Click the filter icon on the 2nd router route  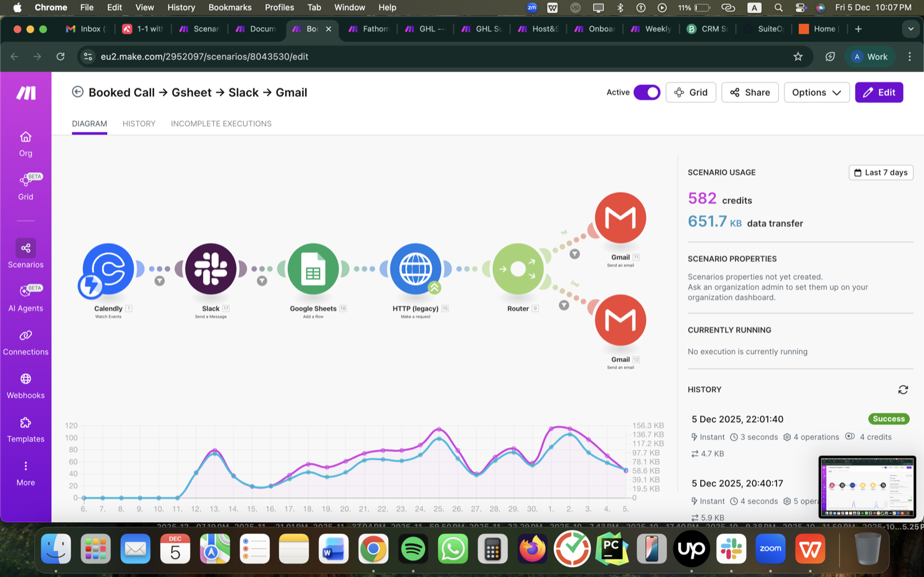click(564, 305)
